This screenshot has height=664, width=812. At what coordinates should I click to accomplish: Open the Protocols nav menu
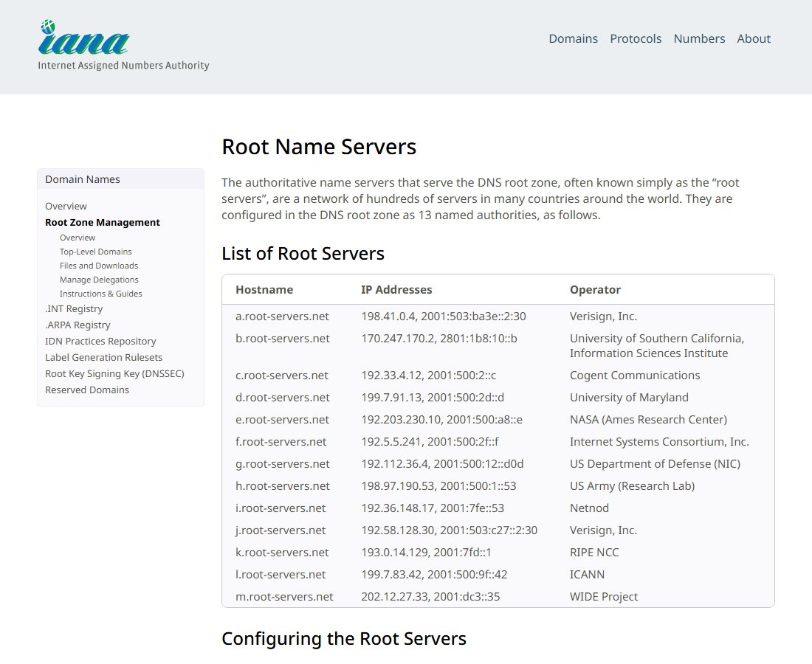pyautogui.click(x=636, y=39)
